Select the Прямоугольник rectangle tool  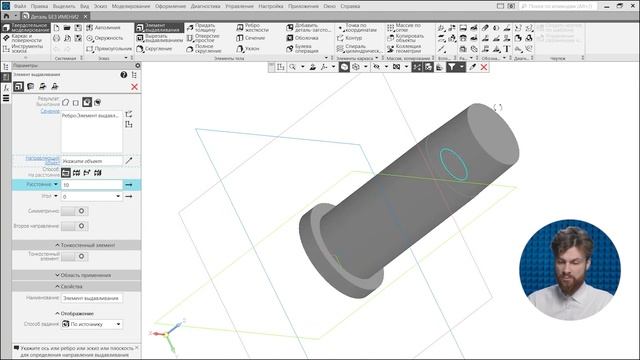pyautogui.click(x=109, y=49)
